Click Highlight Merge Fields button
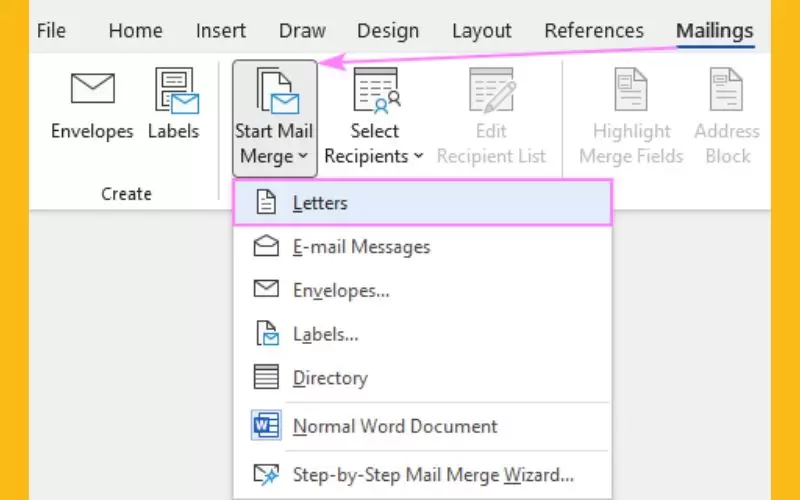Image resolution: width=800 pixels, height=500 pixels. (631, 117)
